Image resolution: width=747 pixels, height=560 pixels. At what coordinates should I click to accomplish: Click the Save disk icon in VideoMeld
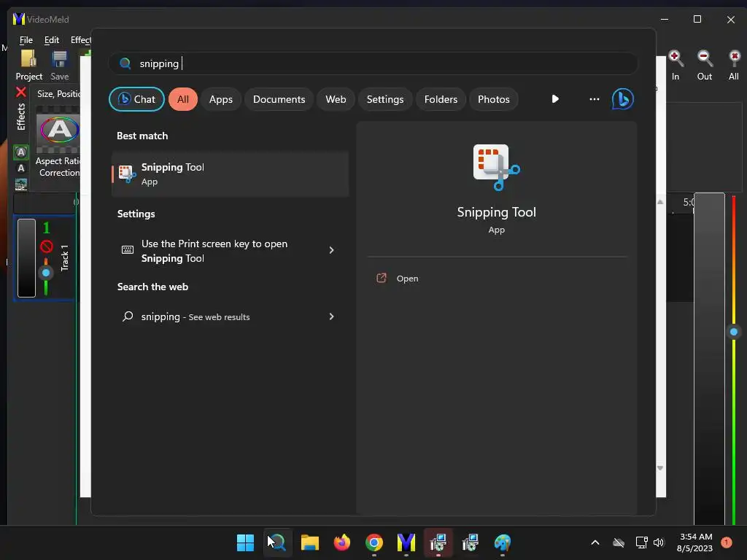60,59
